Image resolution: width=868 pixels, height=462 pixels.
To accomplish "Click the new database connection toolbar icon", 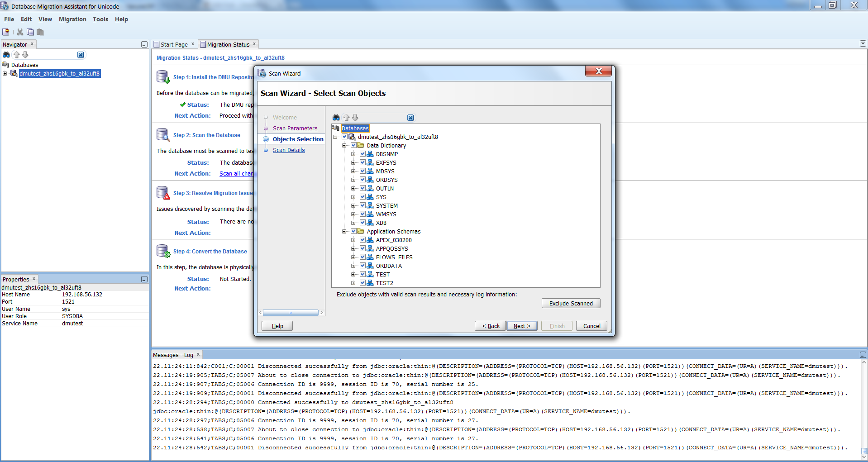I will [6, 32].
